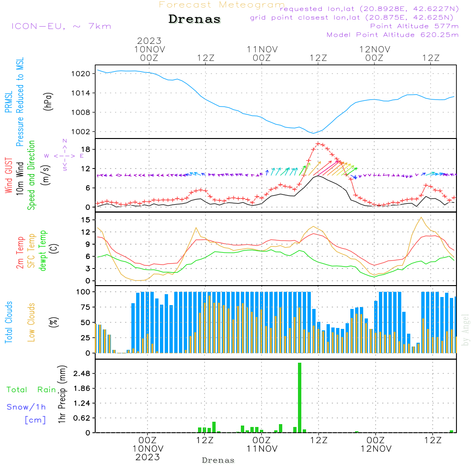Click the 1002 pressure axis value
The height and width of the screenshot is (476, 476).
(81, 132)
